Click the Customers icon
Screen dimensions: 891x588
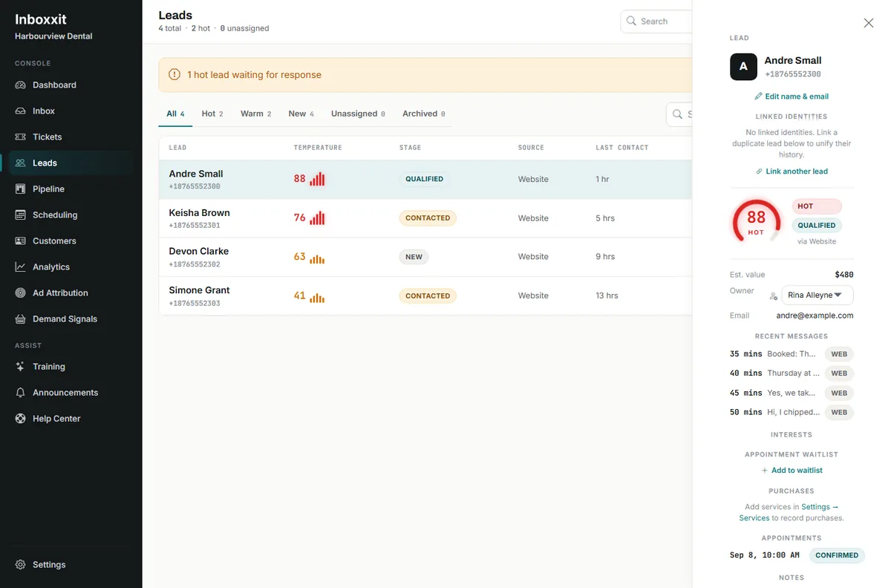pyautogui.click(x=21, y=241)
